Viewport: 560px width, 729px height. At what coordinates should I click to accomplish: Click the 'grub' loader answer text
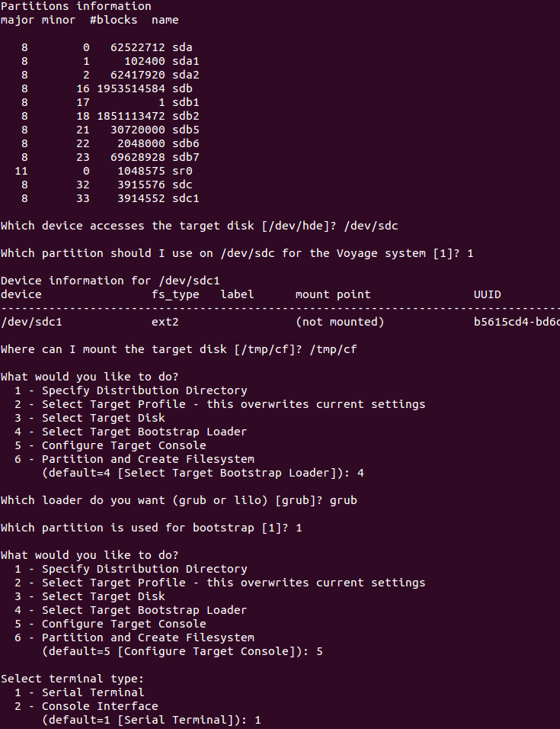(x=344, y=501)
